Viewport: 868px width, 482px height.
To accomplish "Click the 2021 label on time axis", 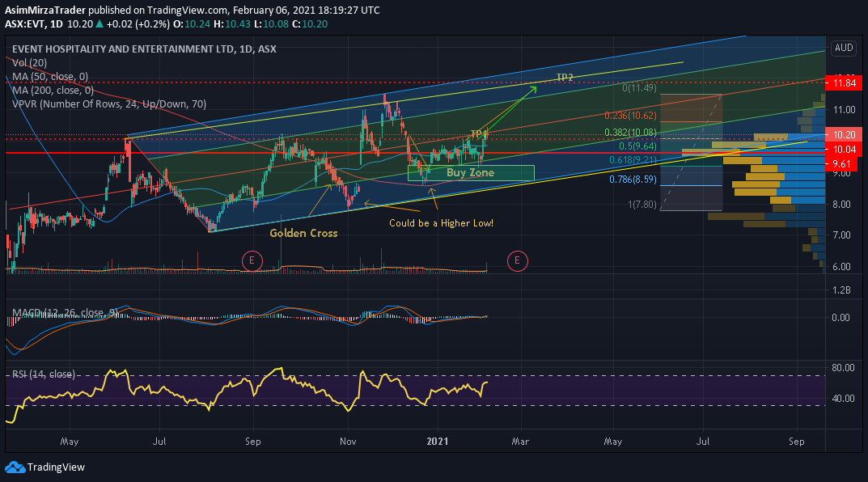I will click(438, 441).
